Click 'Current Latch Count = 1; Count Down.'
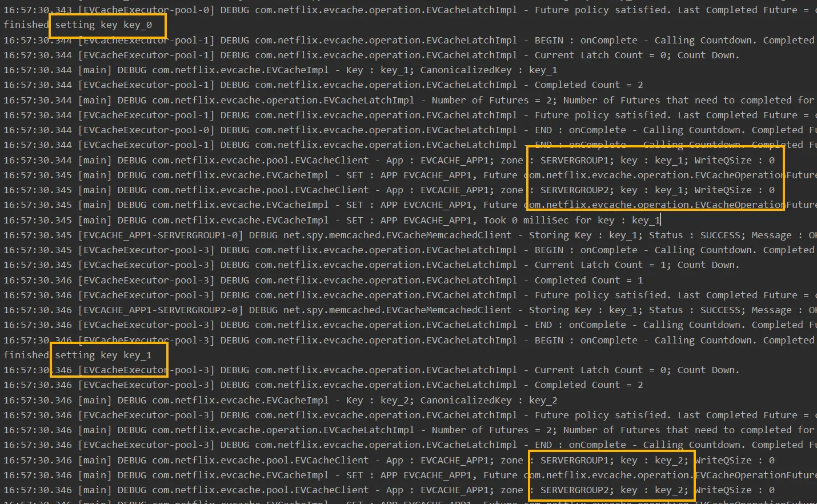817x504 pixels. [x=637, y=265]
